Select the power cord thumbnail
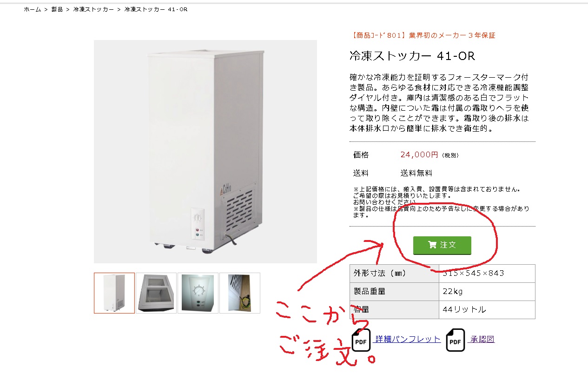588x381 pixels. (240, 293)
